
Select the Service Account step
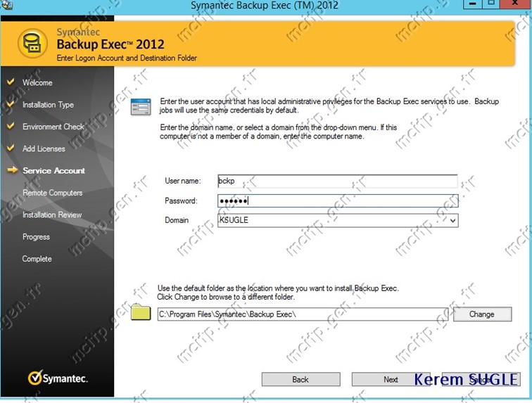point(53,171)
